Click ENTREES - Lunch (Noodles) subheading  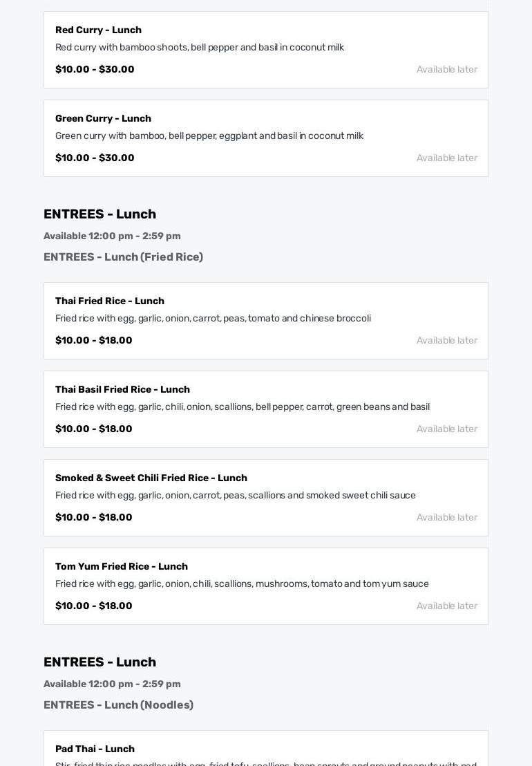(118, 704)
